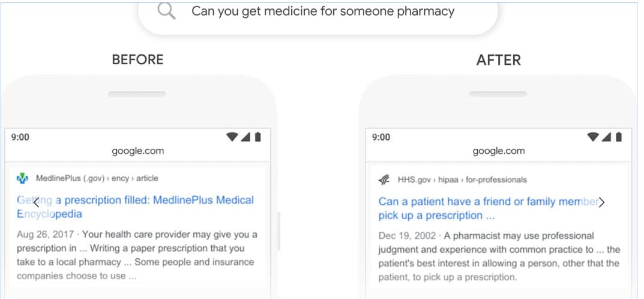644x299 pixels.
Task: Open the 'Getting a prescription filled' MedlinePlus link
Action: tap(136, 207)
